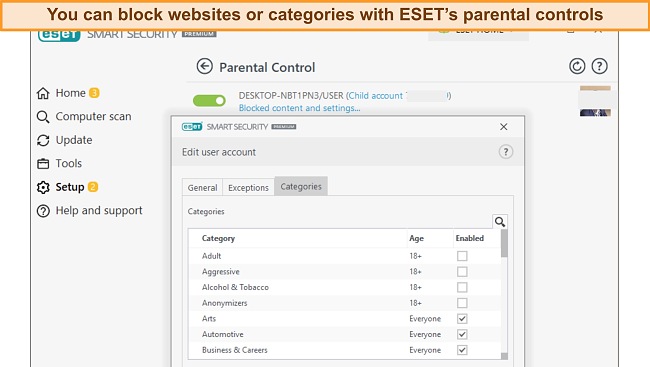The image size is (650, 367).
Task: Switch to the Exceptions tab
Action: [248, 187]
